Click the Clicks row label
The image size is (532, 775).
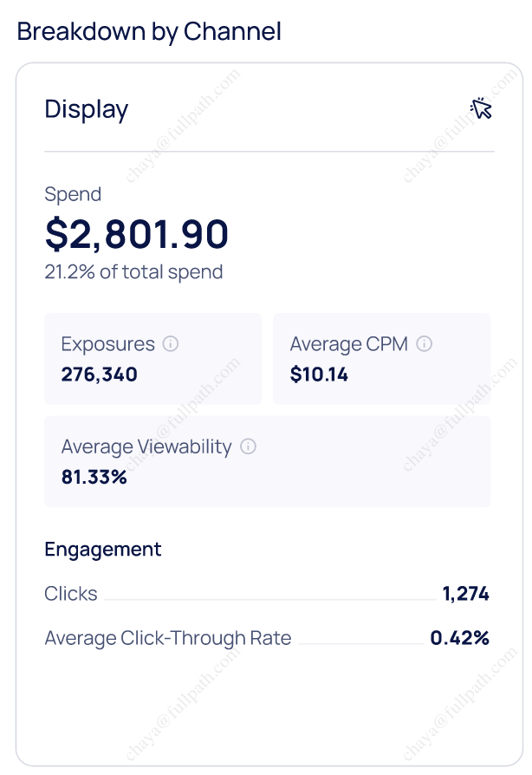coord(71,594)
